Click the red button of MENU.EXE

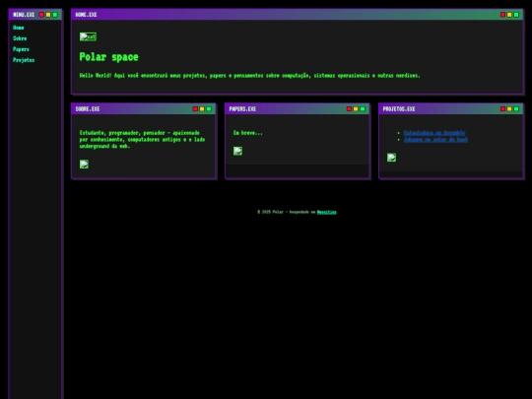tap(41, 15)
